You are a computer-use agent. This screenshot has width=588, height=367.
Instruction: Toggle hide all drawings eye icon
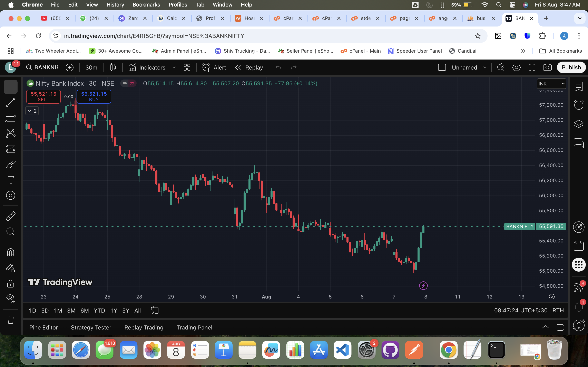pyautogui.click(x=10, y=298)
